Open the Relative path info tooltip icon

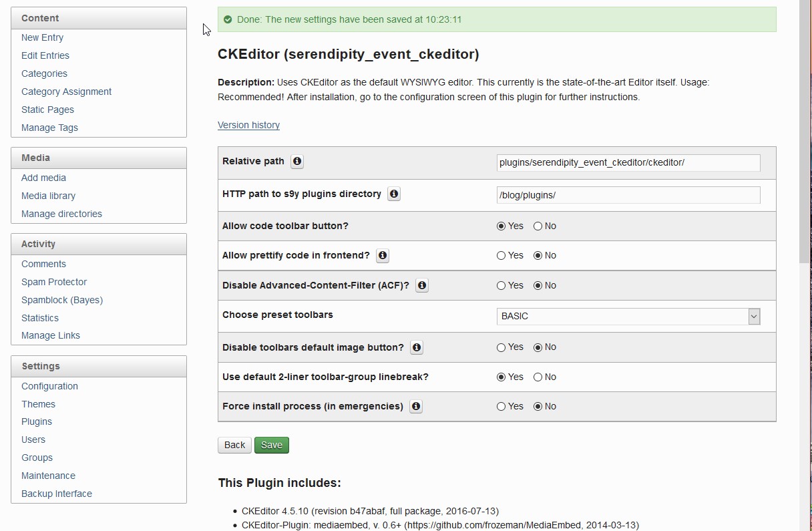[x=297, y=161]
